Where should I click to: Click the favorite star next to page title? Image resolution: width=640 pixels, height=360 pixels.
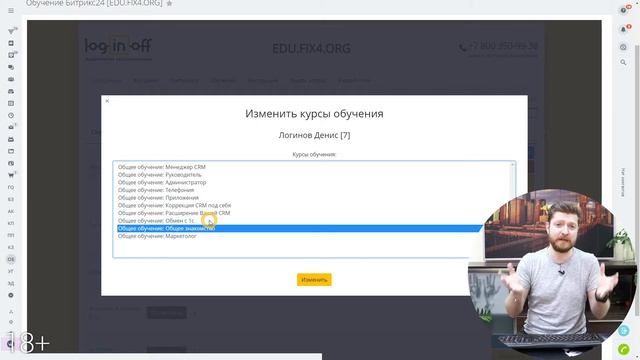[x=169, y=4]
